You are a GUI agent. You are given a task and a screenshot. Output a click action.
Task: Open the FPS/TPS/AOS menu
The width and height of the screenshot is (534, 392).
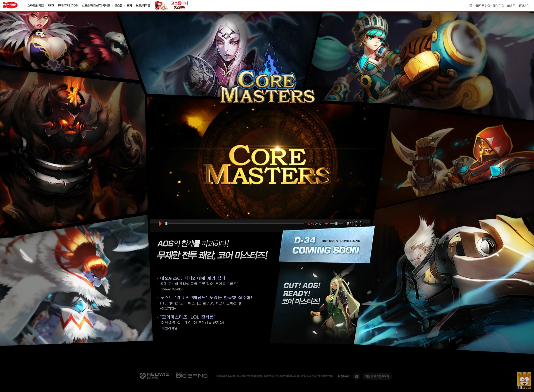click(68, 6)
